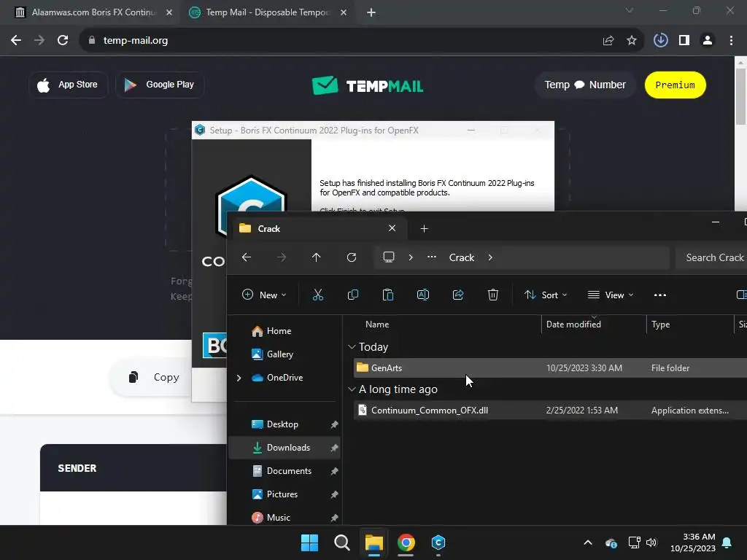Click the Paste icon in Explorer toolbar
747x560 pixels.
point(388,295)
